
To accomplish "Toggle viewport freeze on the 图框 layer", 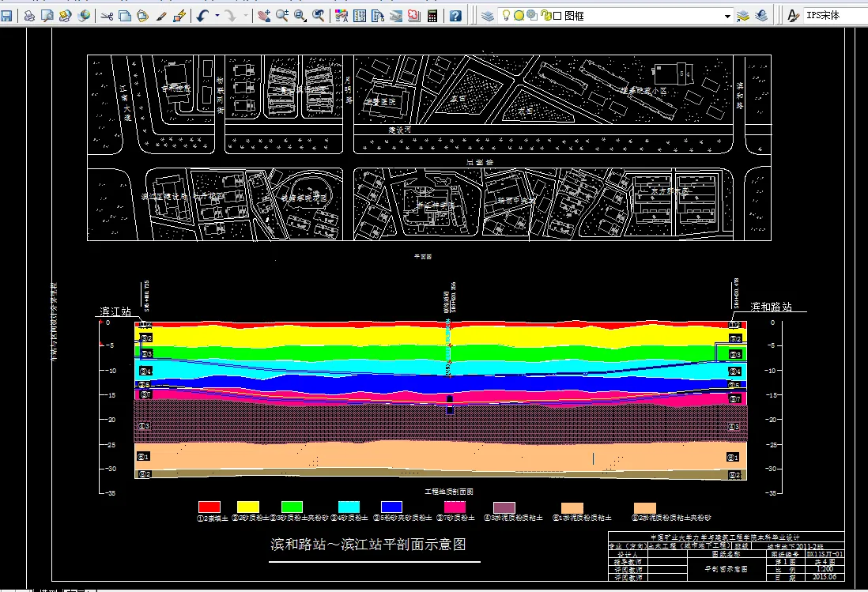I will point(532,16).
